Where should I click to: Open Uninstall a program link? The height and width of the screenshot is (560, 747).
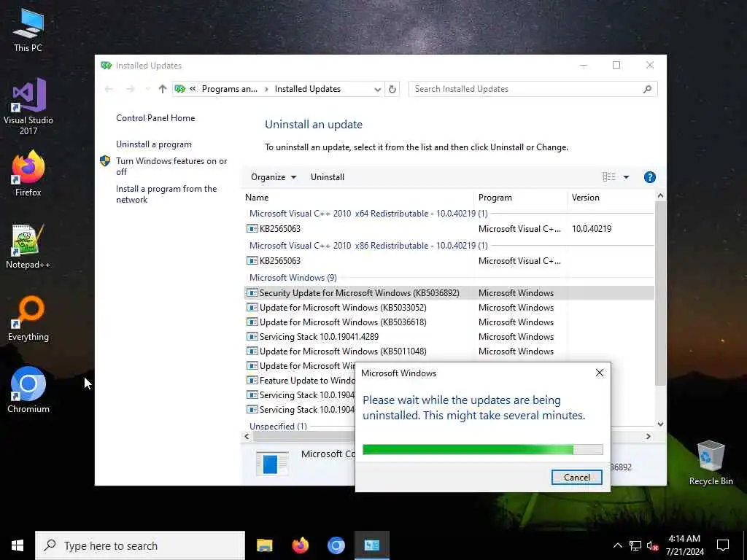pyautogui.click(x=154, y=144)
